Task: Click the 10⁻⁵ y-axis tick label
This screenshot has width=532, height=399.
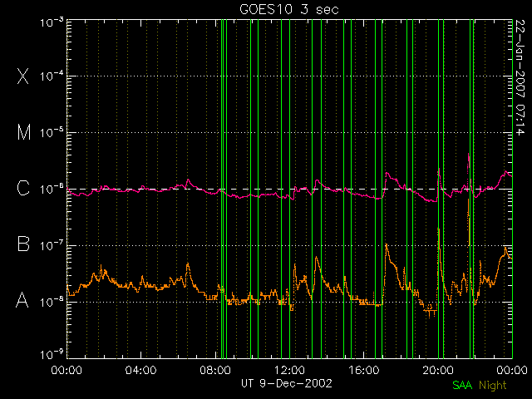Action: point(52,132)
